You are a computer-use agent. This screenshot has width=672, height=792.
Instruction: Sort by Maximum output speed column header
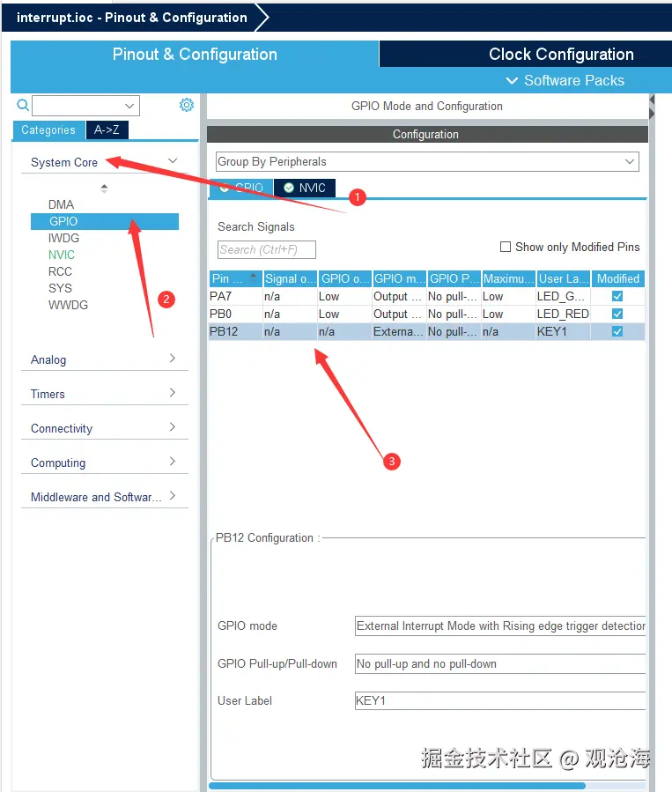click(509, 278)
